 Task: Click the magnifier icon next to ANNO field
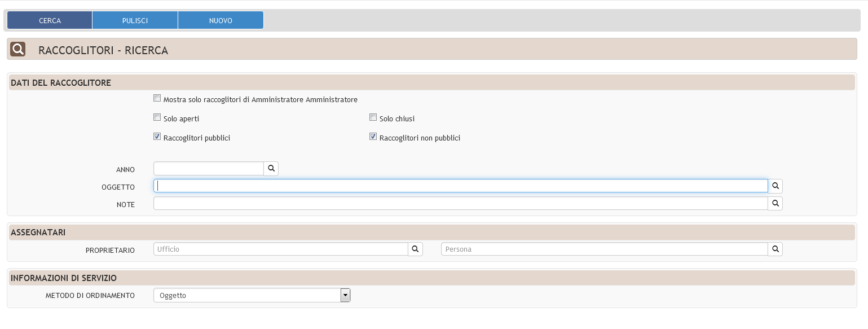click(x=271, y=169)
